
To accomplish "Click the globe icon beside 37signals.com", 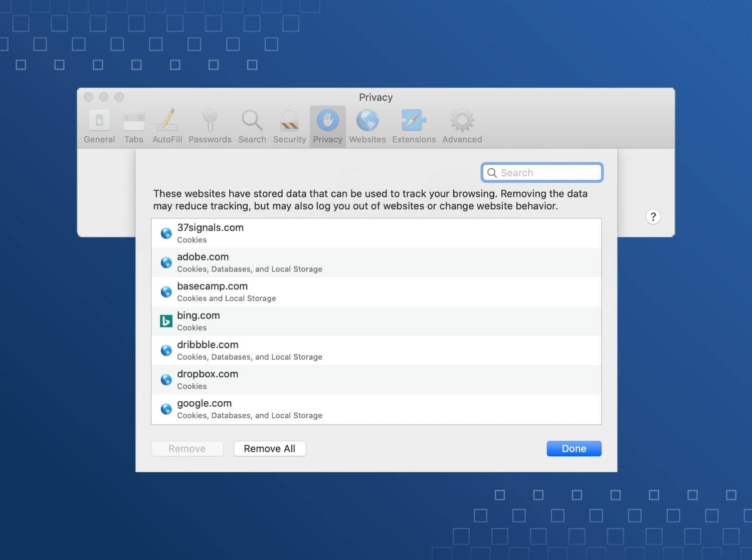I will pyautogui.click(x=166, y=233).
